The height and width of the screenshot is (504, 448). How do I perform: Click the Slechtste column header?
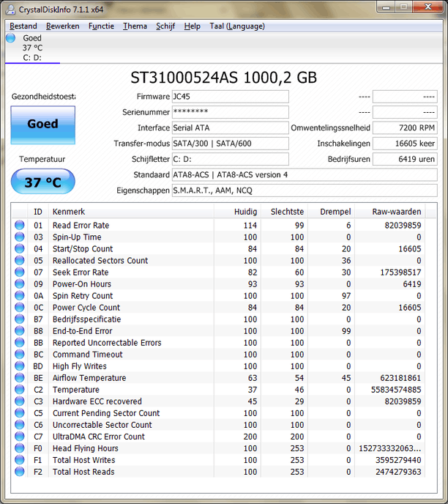[x=284, y=212]
